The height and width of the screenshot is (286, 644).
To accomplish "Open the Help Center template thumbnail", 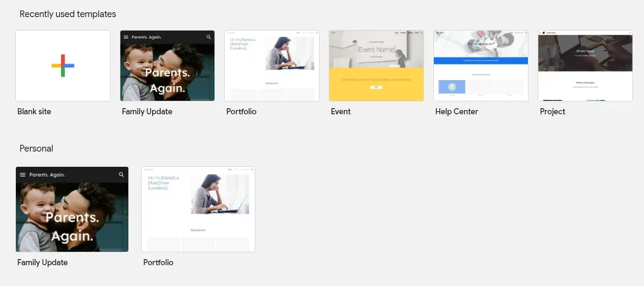I will [x=481, y=65].
